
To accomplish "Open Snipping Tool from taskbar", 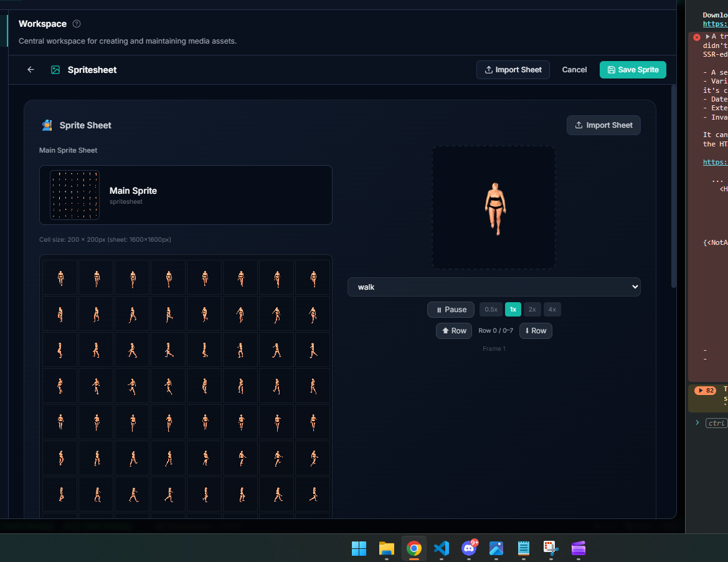I will 551,548.
